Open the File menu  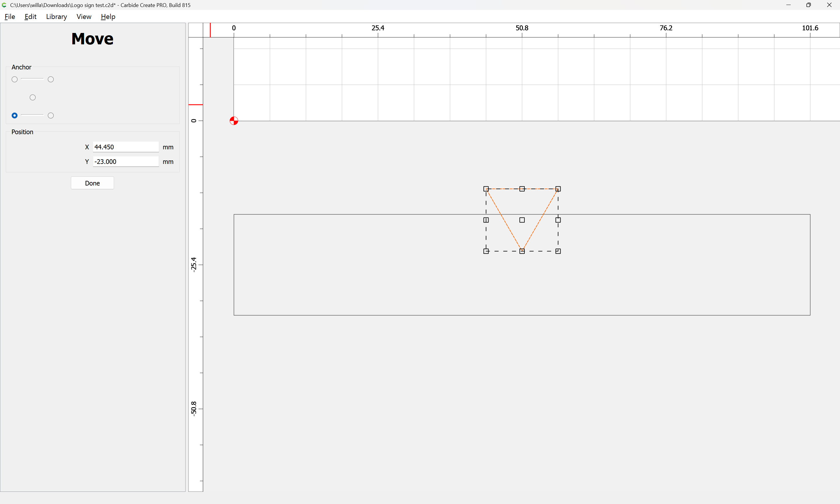point(10,17)
